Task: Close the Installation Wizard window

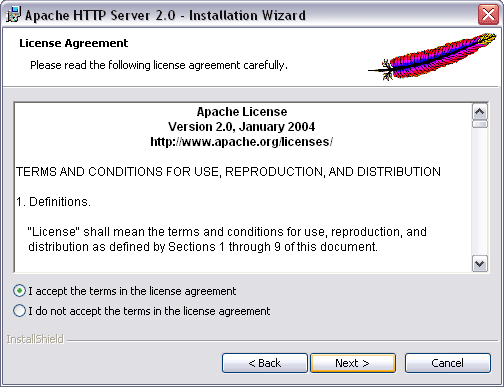Action: coord(488,15)
